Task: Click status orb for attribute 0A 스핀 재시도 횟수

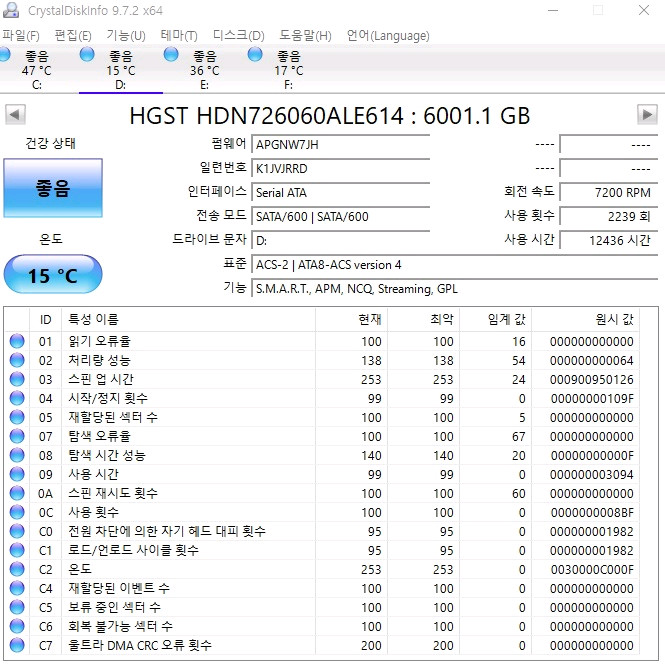Action: click(17, 493)
